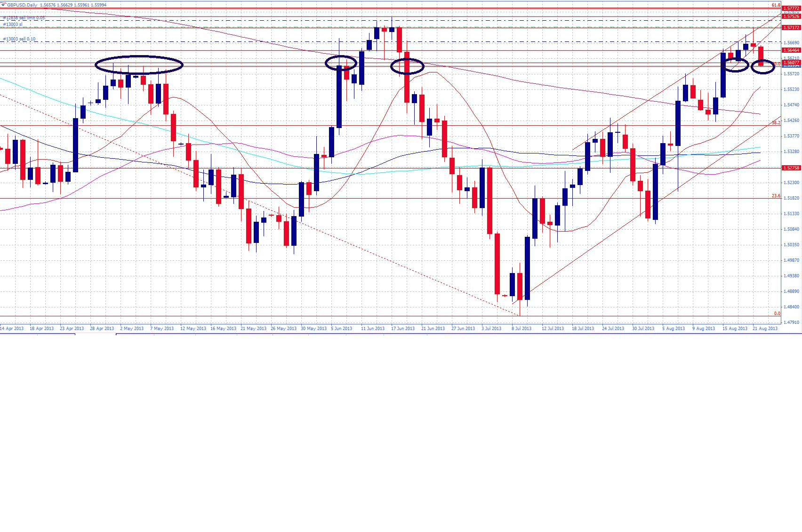Screen dimensions: 802x532
Task: Click the 1.57526 red price tag
Action: point(791,16)
